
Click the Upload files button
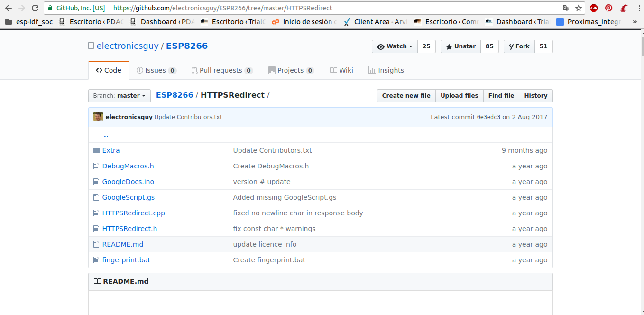[x=459, y=96]
